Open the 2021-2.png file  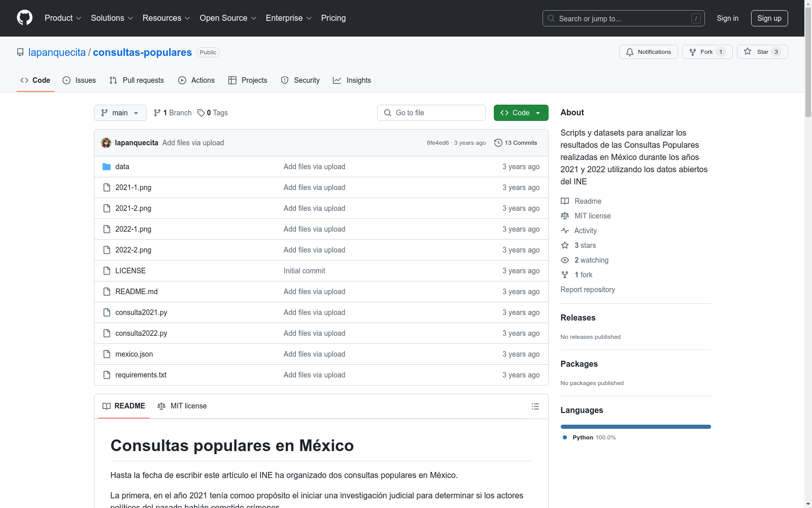pyautogui.click(x=133, y=208)
